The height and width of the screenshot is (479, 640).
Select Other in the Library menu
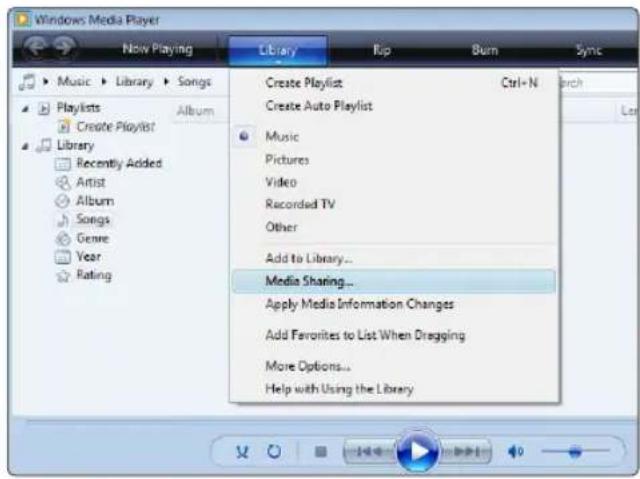click(x=394, y=227)
